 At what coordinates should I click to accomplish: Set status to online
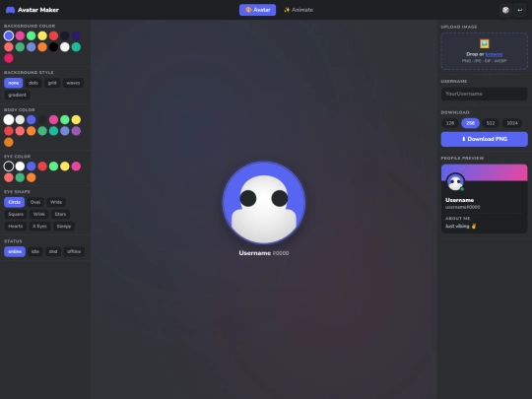pyautogui.click(x=15, y=251)
